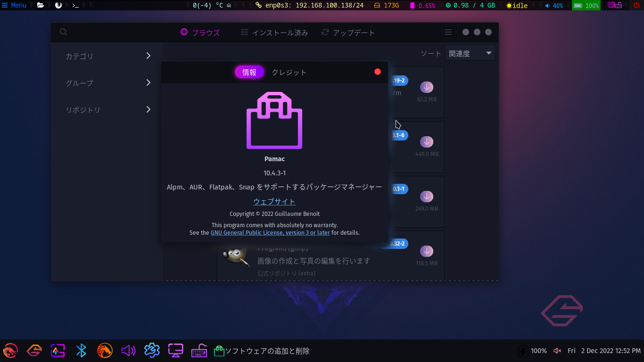Close the Pamac about dialog

(x=378, y=72)
